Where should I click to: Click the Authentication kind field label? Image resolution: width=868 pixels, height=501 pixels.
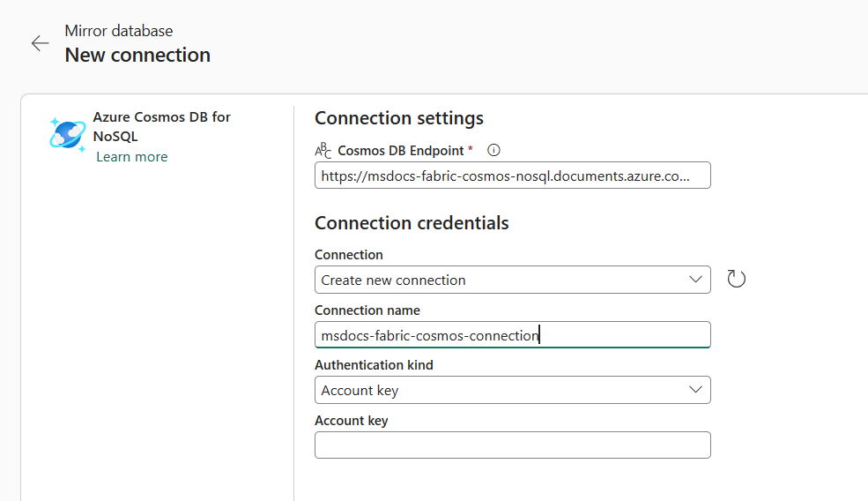pos(374,365)
